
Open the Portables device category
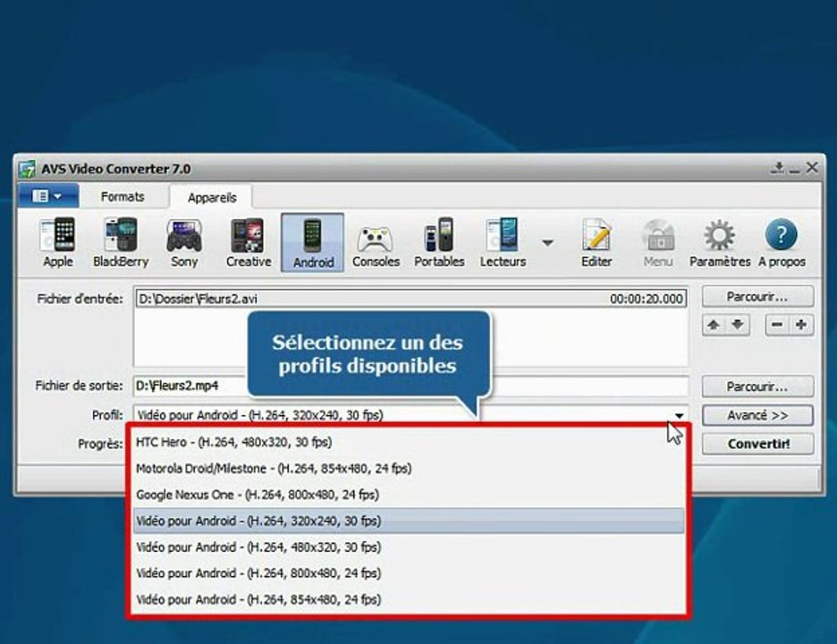(439, 242)
